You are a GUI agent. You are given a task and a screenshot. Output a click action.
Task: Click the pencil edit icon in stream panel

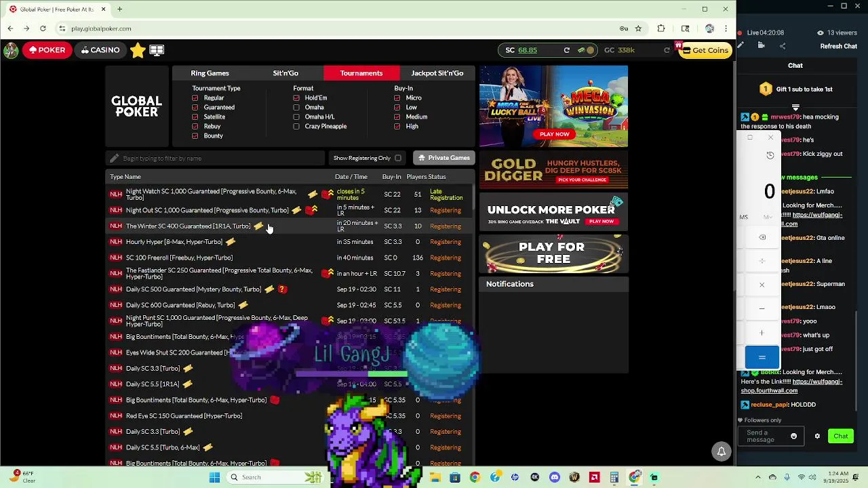741,46
